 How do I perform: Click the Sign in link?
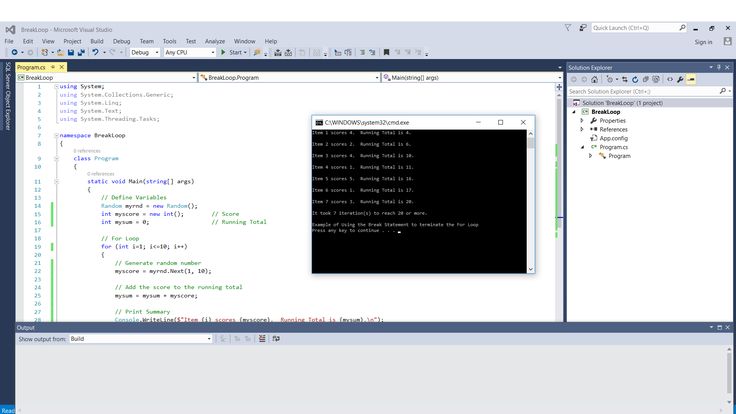click(703, 41)
